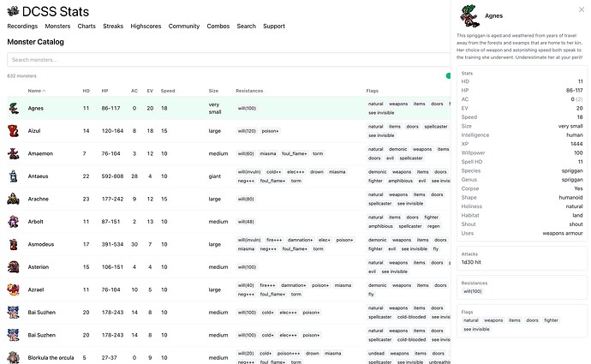Click the Azrael monster sprite
591x364 pixels.
coord(13,289)
